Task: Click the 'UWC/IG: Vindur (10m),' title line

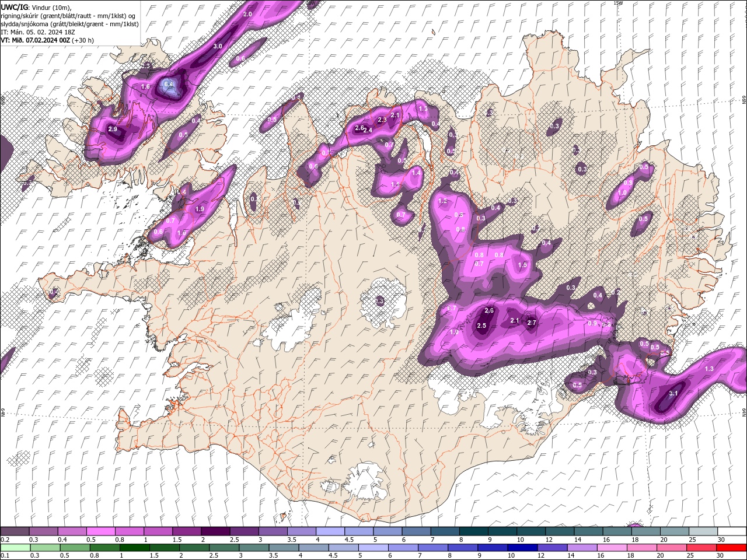Action: 36,6
